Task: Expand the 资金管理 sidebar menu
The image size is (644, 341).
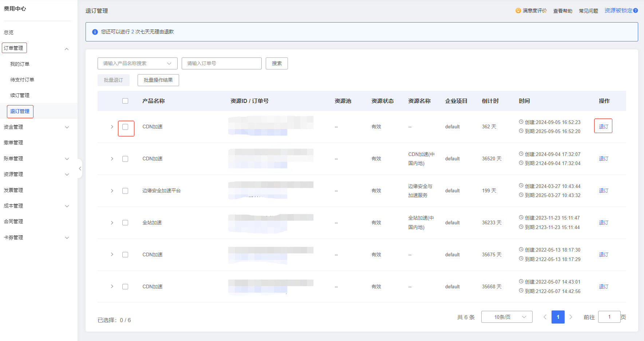Action: click(x=67, y=127)
